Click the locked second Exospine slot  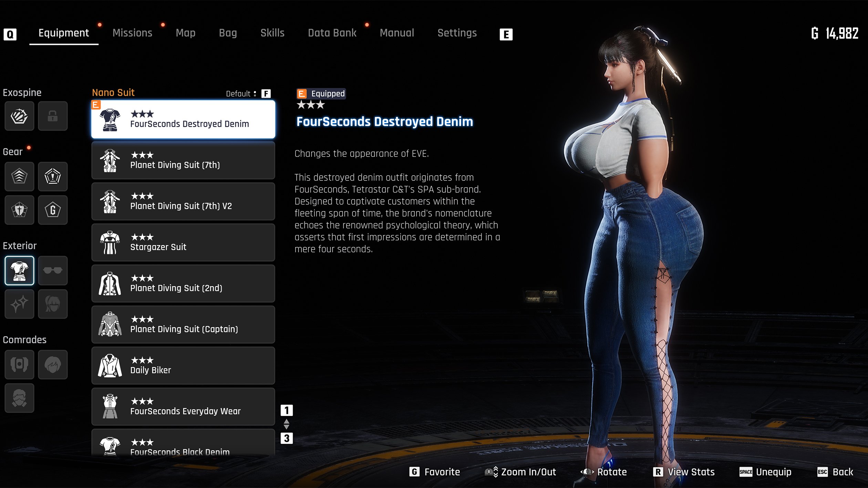52,116
